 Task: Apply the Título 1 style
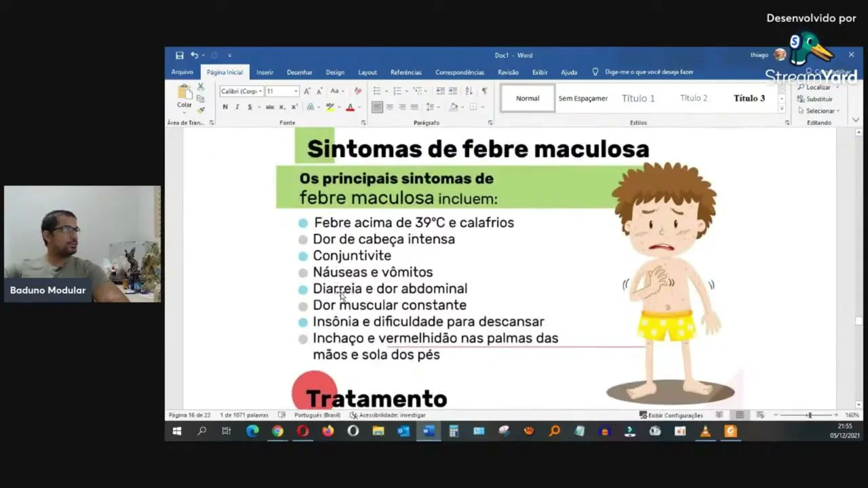coord(638,98)
